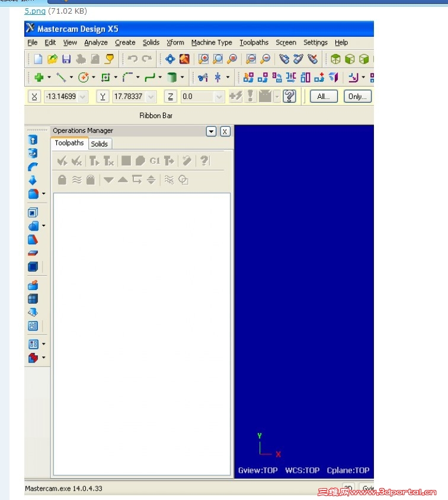This screenshot has height=500, width=448.
Task: Click the solid shell icon in left toolbar
Action: [33, 213]
